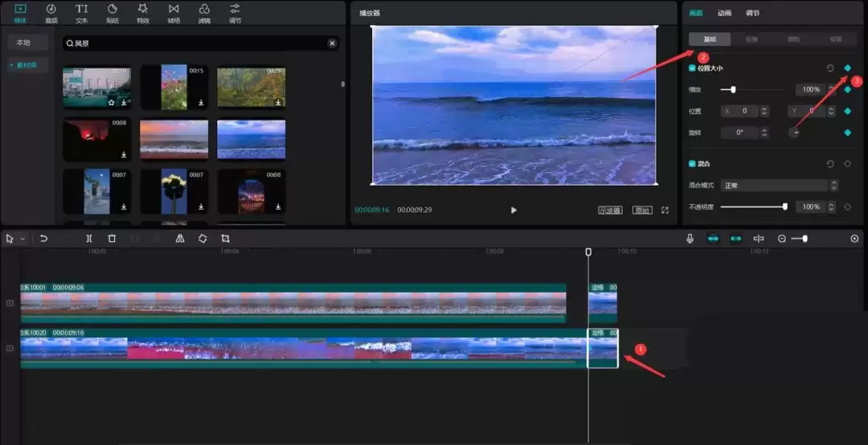Switch to the 动画 tab
The image size is (868, 445).
coord(724,13)
